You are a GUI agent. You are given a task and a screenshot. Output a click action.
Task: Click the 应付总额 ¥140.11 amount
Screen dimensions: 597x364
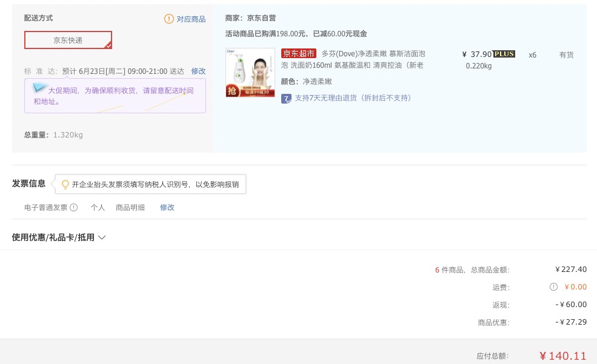(563, 356)
